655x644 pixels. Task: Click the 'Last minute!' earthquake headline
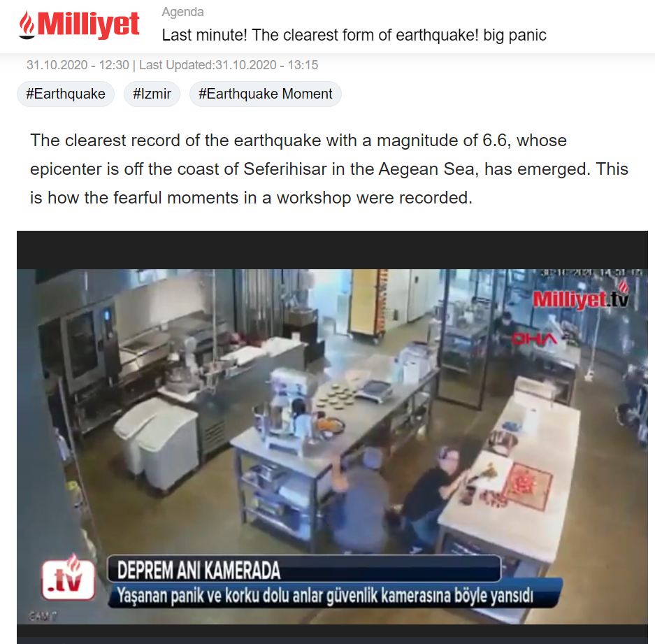click(x=354, y=35)
